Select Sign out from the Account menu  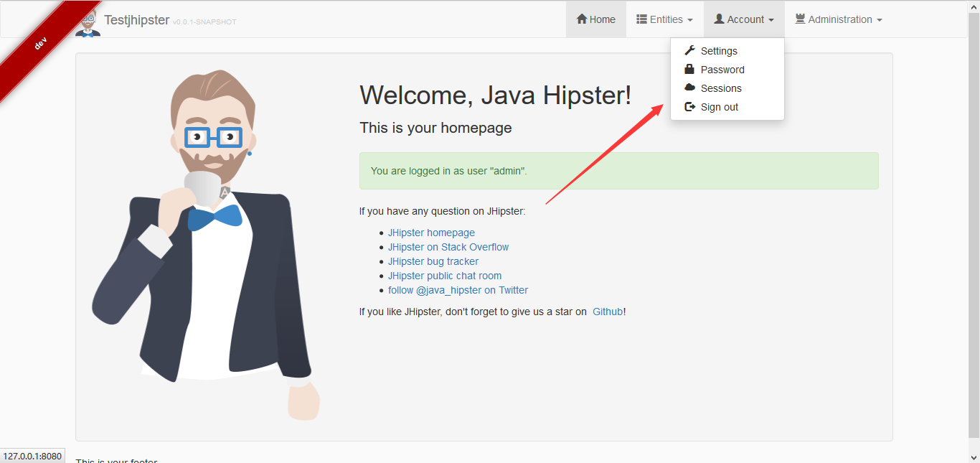click(x=727, y=107)
